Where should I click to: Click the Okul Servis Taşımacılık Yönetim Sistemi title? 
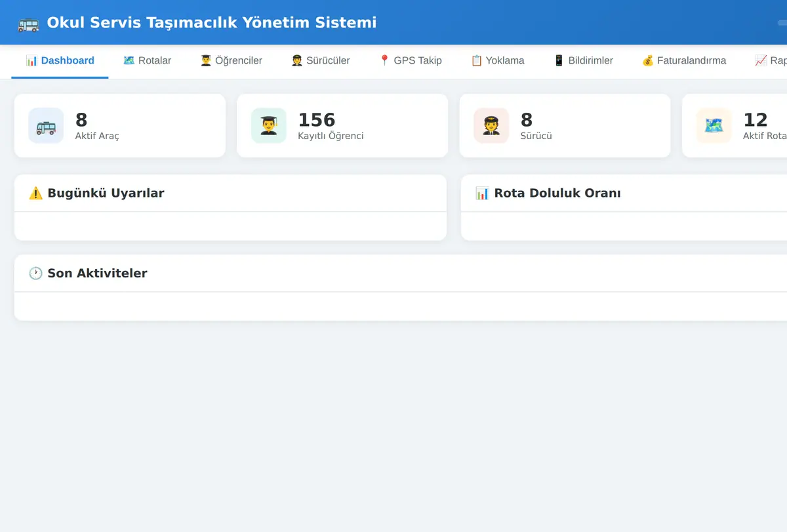click(x=212, y=23)
